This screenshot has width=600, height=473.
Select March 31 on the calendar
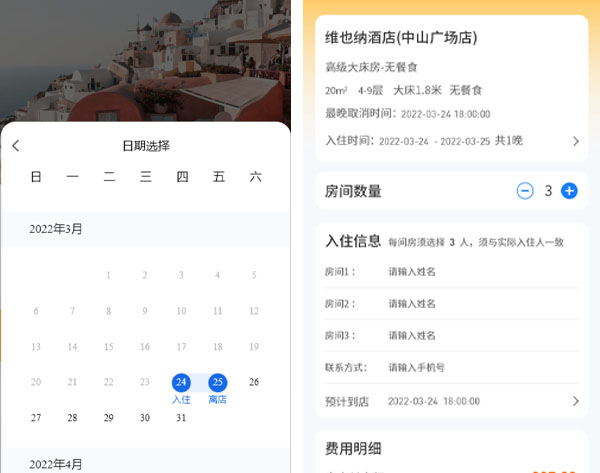pyautogui.click(x=181, y=418)
